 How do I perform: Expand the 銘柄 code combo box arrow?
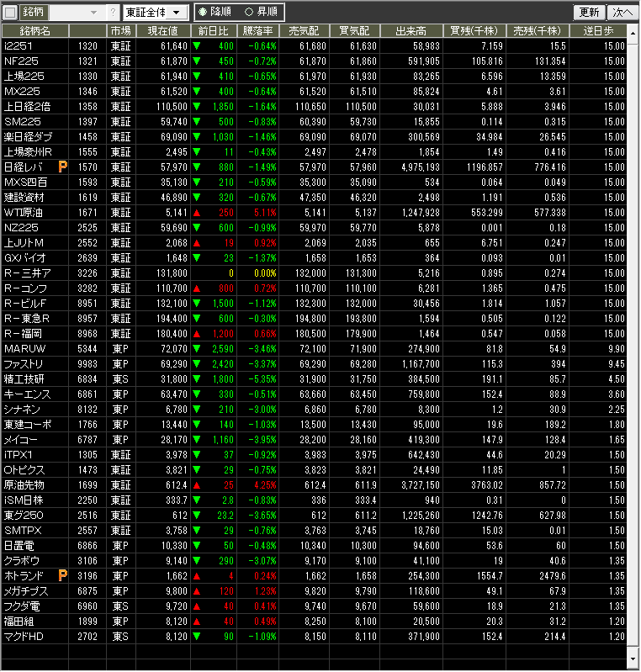pyautogui.click(x=93, y=13)
